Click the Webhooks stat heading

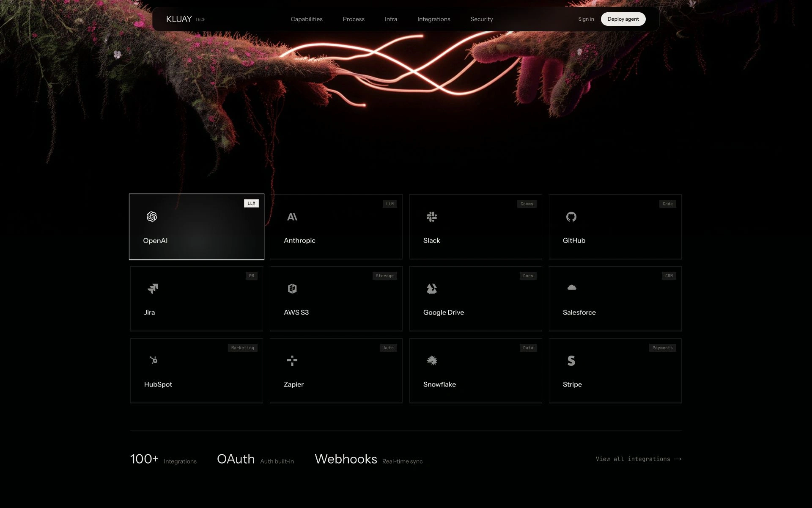click(x=346, y=459)
